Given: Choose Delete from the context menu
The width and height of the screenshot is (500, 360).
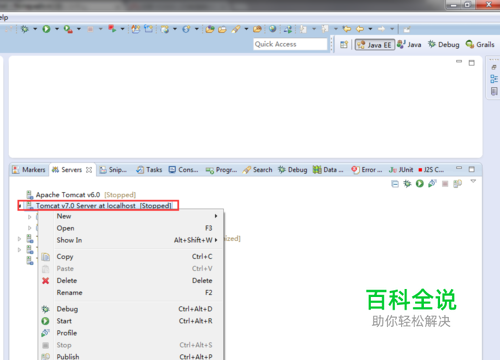Looking at the screenshot, I should click(x=131, y=281).
